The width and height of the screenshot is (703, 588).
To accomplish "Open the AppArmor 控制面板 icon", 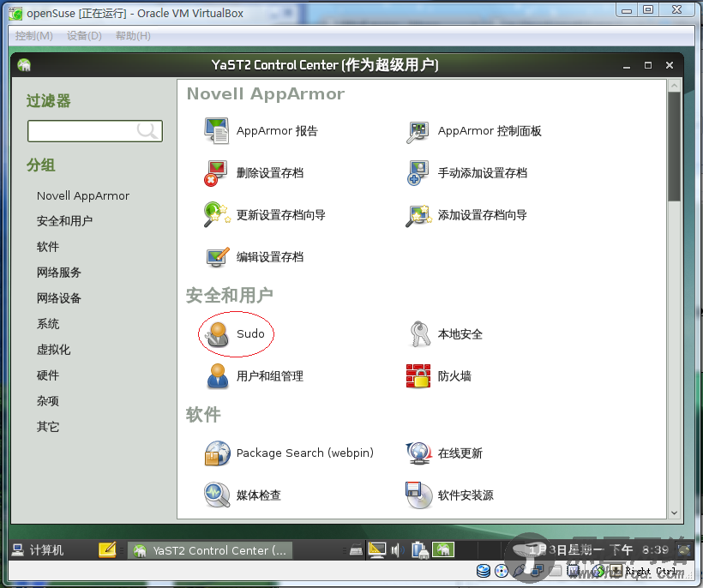I will [418, 131].
